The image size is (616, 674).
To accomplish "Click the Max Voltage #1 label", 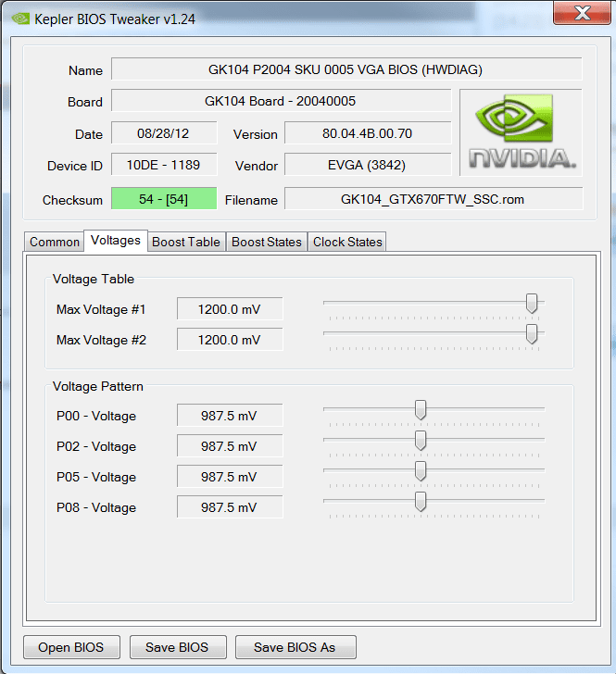I will coord(101,309).
